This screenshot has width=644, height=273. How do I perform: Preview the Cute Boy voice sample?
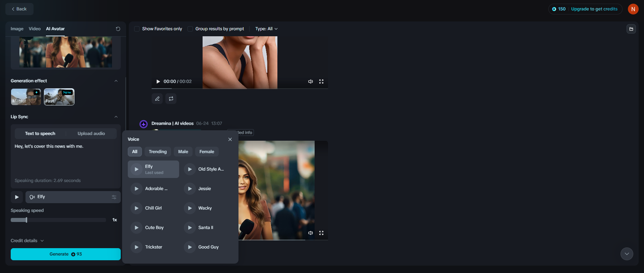[136, 228]
